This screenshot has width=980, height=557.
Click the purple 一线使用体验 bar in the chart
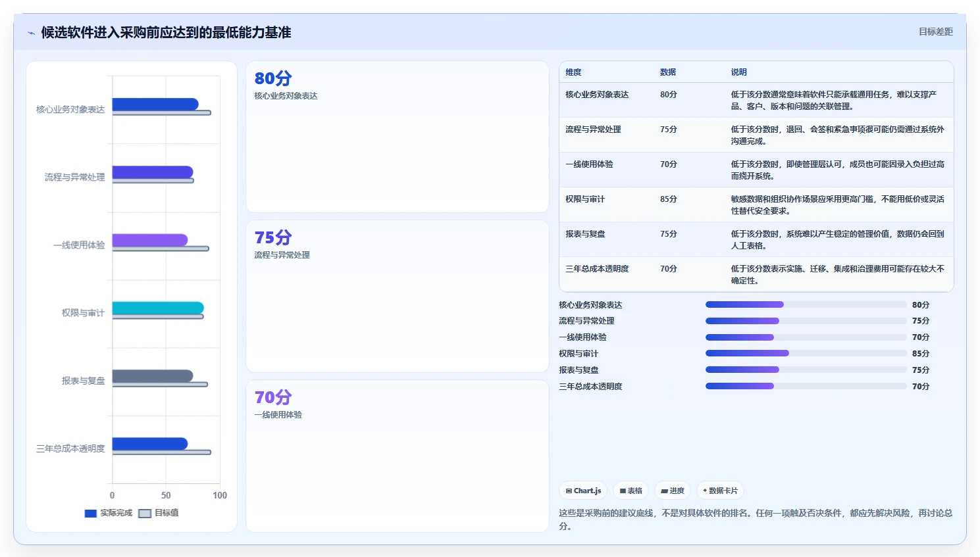point(150,240)
